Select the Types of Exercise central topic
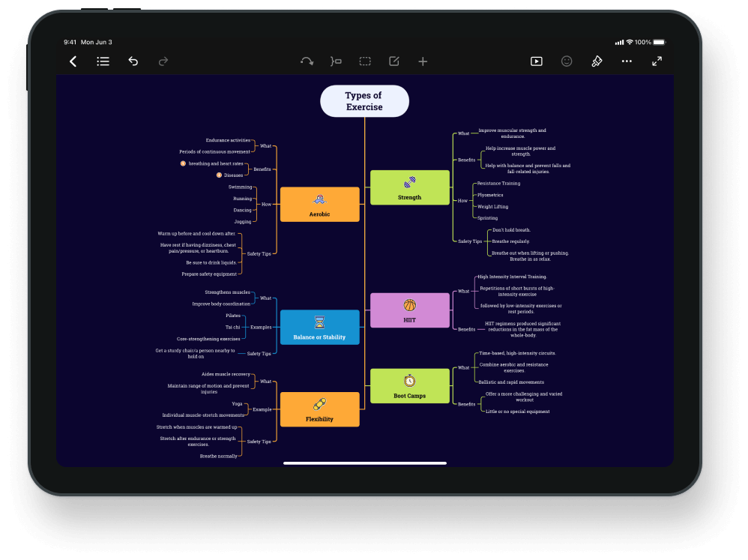Image resolution: width=748 pixels, height=560 pixels. pos(364,101)
